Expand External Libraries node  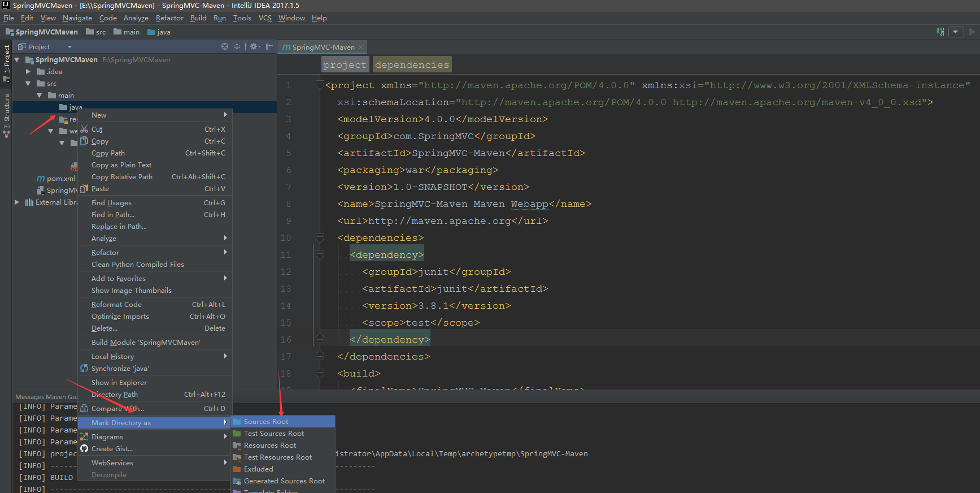click(17, 202)
